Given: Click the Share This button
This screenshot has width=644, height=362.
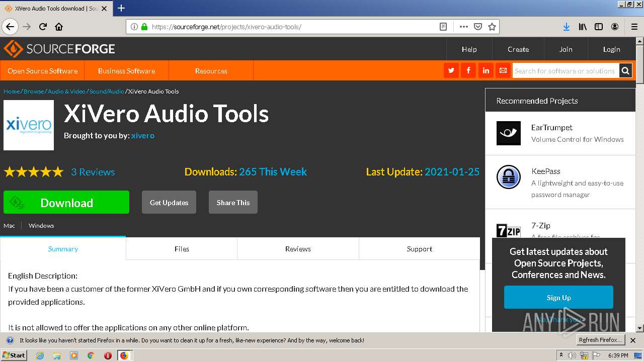Looking at the screenshot, I should pos(233,202).
